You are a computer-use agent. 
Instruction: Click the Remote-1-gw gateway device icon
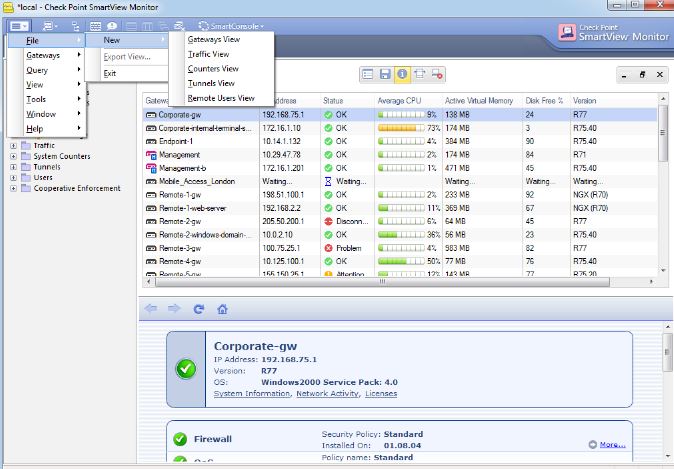point(151,195)
